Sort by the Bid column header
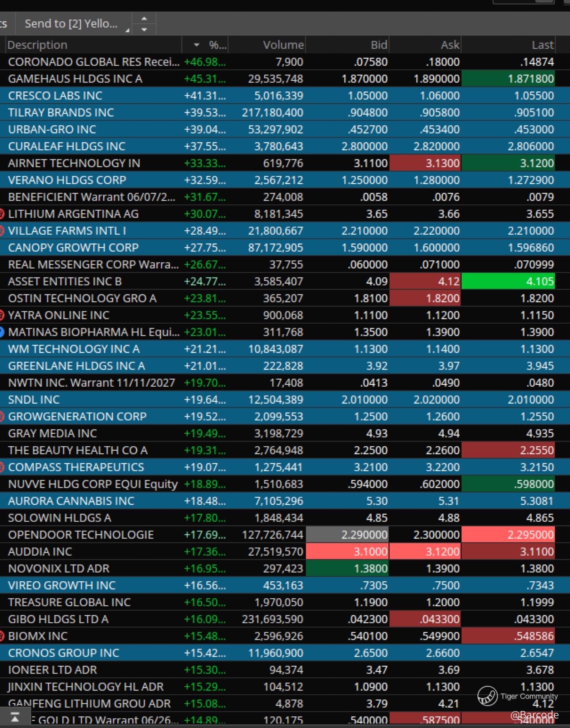The image size is (570, 728). (x=379, y=45)
